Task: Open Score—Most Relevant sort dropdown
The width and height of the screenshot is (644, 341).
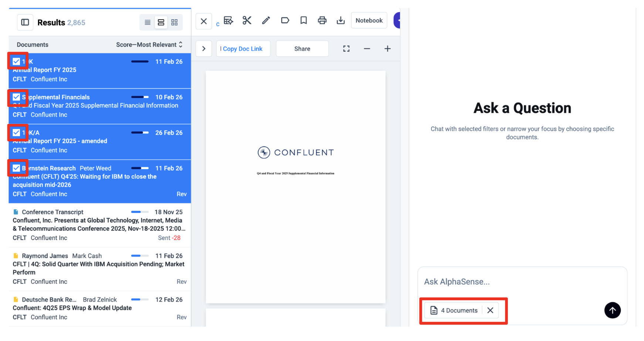Action: [x=149, y=45]
